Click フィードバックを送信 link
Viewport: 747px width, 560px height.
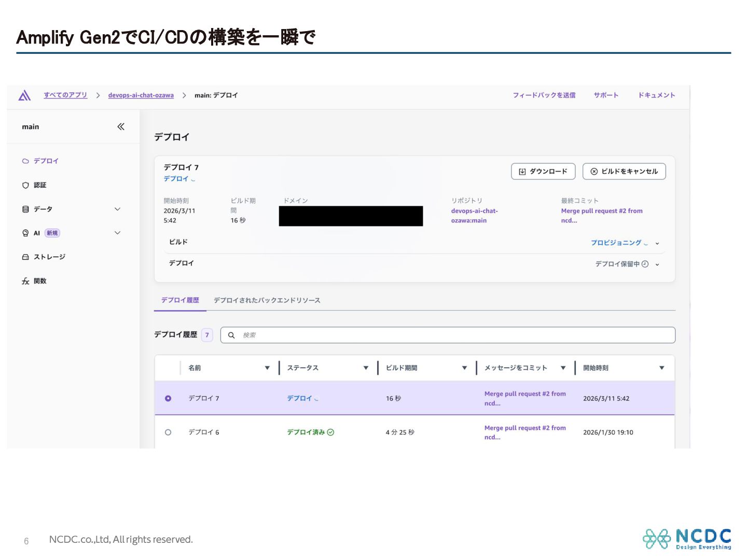pyautogui.click(x=544, y=95)
